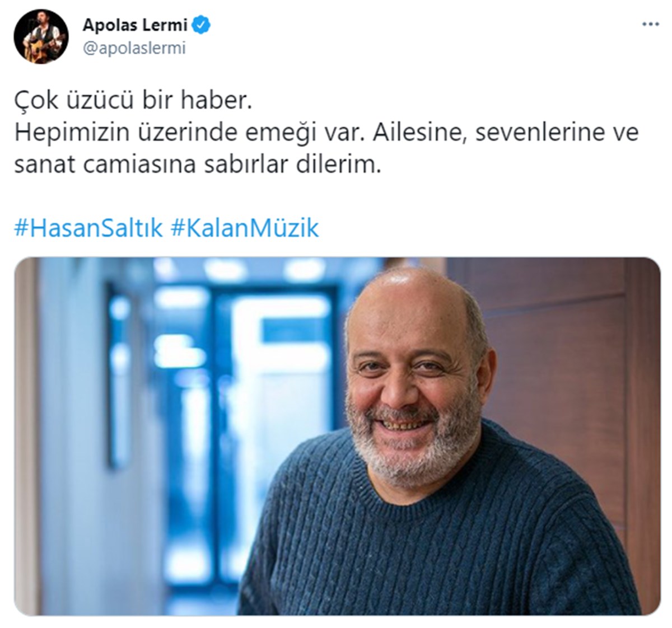
Task: Open the tweet's three-dot more options menu
Action: click(x=650, y=25)
